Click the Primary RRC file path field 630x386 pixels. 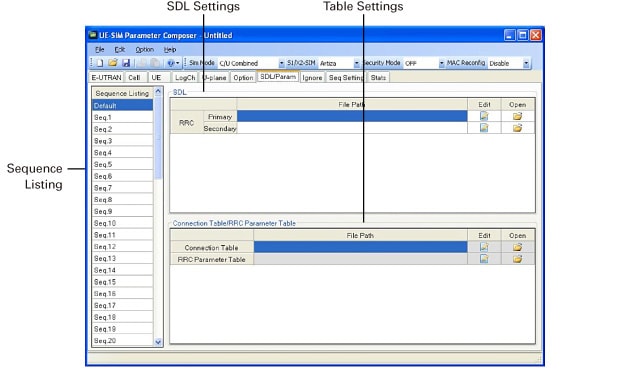point(352,116)
